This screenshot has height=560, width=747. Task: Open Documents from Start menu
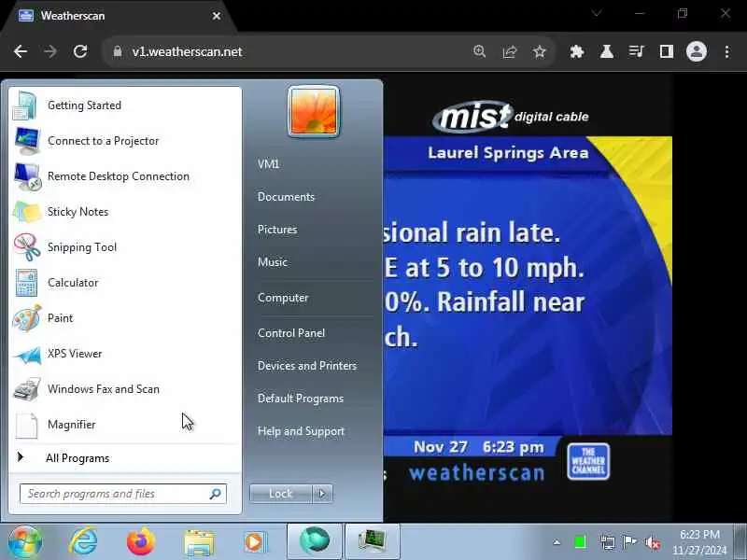[286, 197]
